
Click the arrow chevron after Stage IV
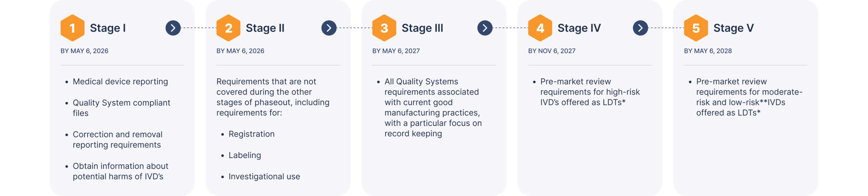[x=640, y=28]
